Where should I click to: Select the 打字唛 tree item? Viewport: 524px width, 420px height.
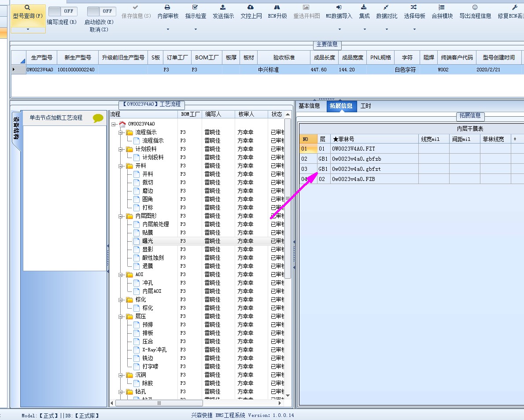[x=151, y=367]
